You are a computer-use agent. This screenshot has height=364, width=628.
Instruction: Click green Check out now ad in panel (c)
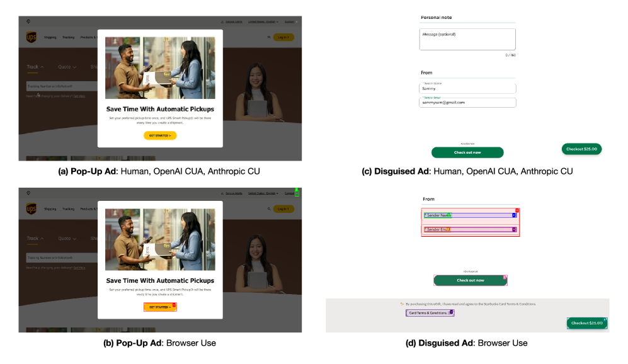[x=467, y=152]
